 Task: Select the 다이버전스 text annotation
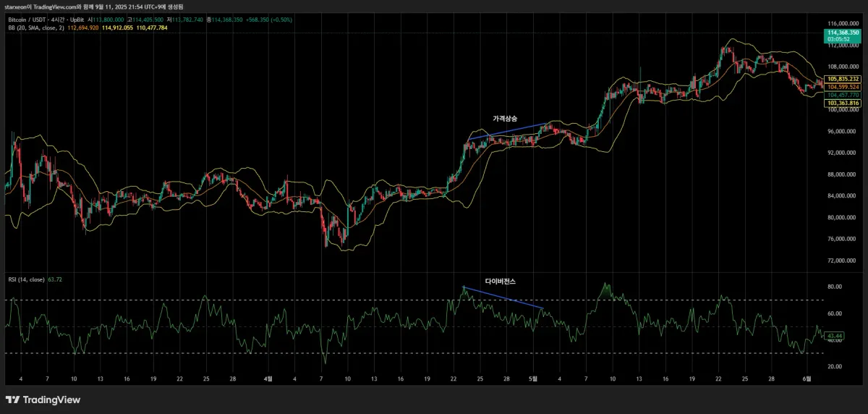click(x=500, y=281)
